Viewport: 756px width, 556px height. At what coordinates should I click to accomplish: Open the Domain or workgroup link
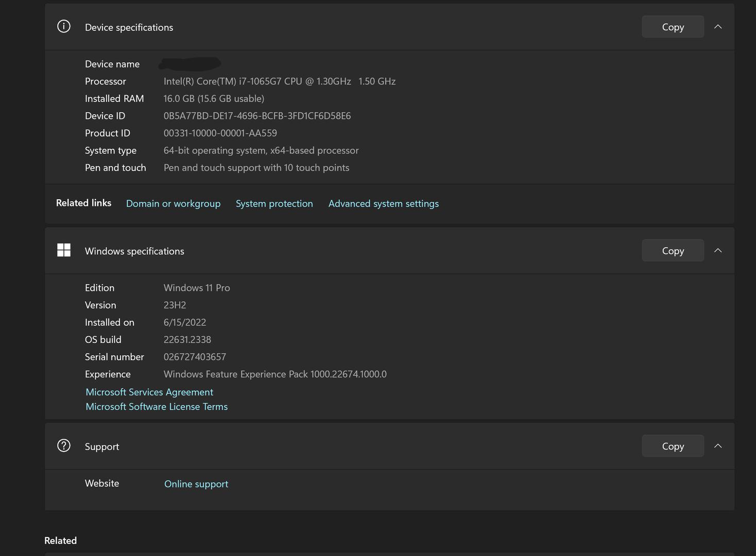173,203
